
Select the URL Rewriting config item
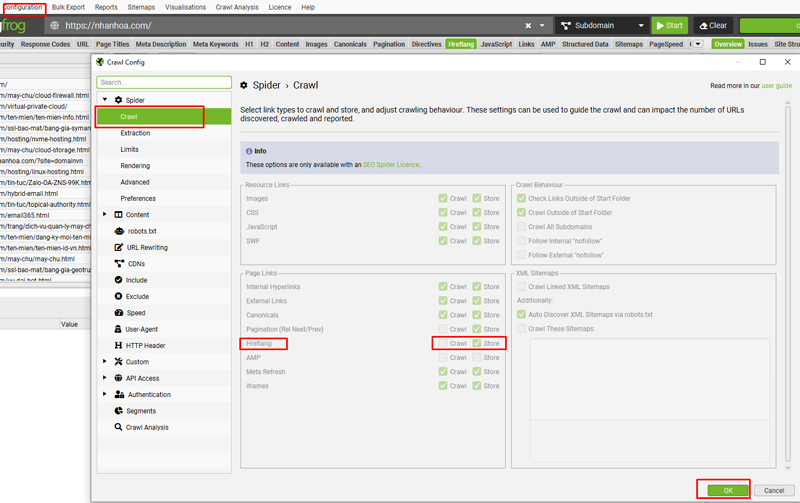click(146, 247)
